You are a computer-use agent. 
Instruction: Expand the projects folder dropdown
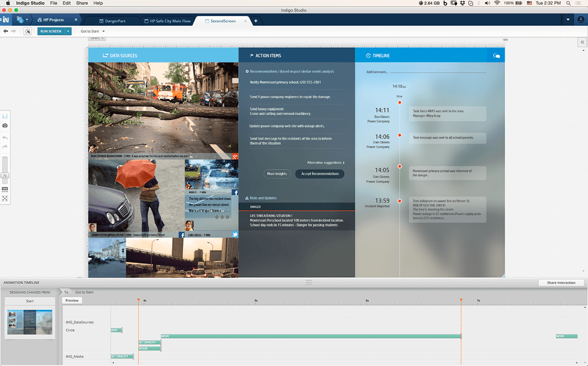[x=22, y=20]
